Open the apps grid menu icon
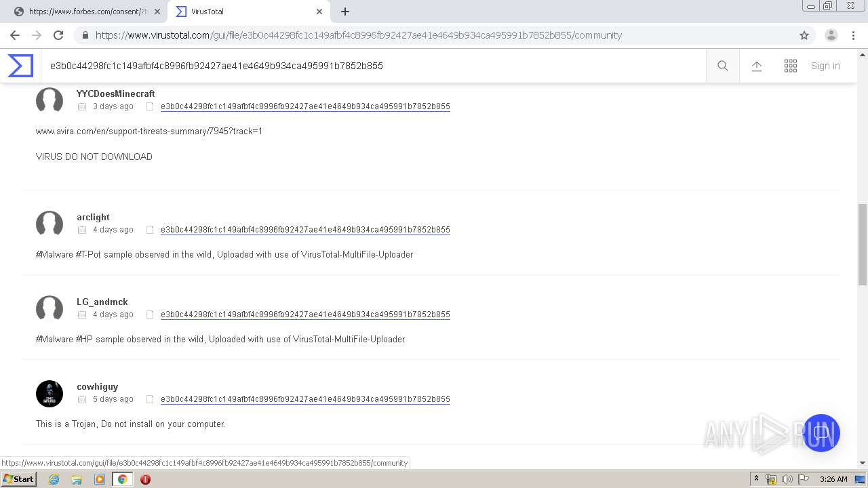Screen dimensions: 868x488 coord(791,66)
